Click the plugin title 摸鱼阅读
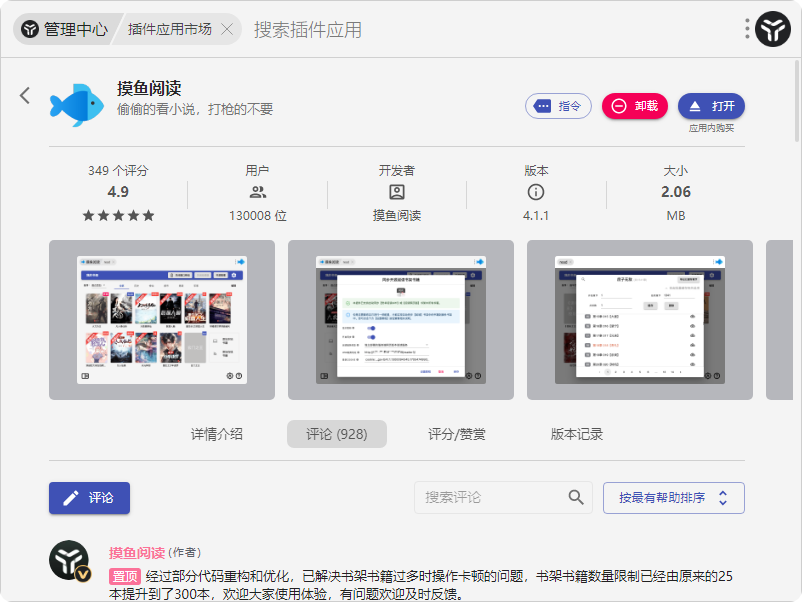 (x=149, y=88)
